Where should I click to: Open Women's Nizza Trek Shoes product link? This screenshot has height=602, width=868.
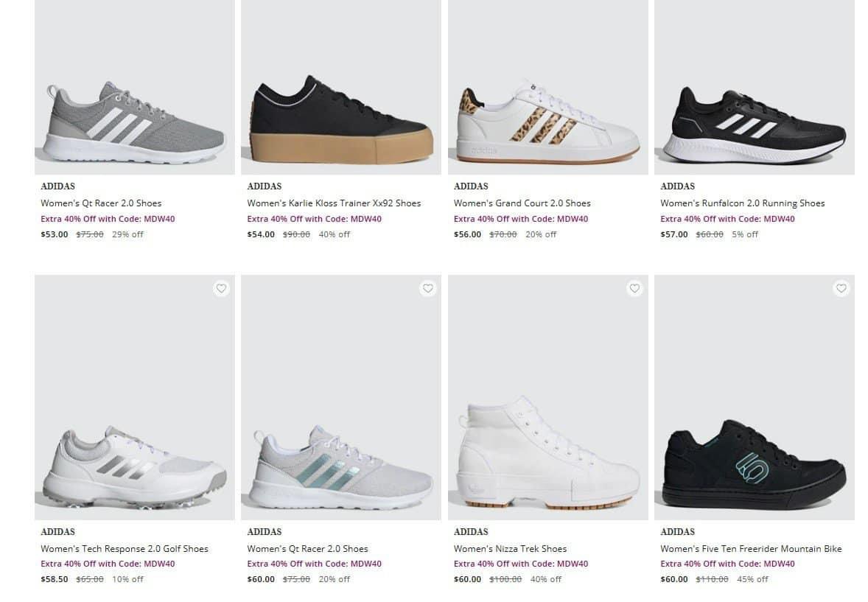click(510, 549)
